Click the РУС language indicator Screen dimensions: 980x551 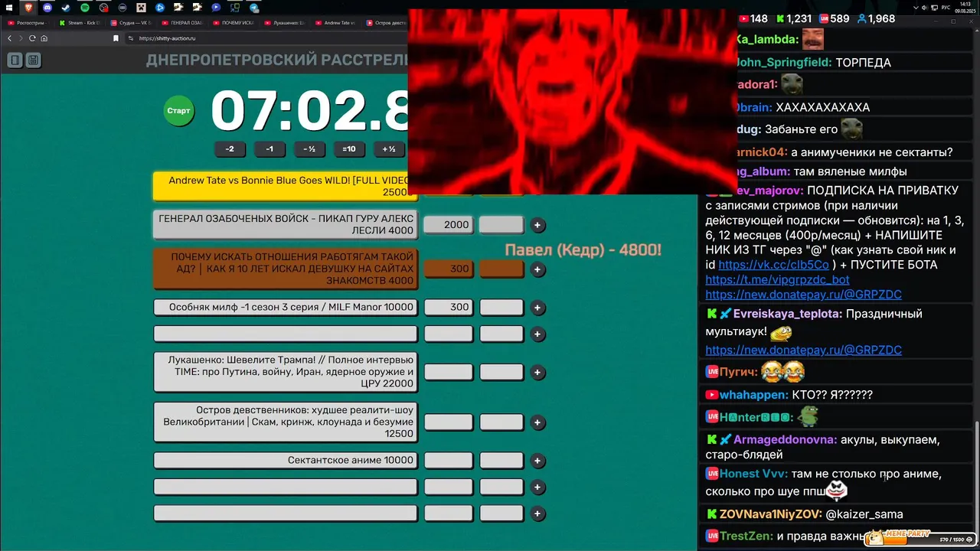[946, 7]
